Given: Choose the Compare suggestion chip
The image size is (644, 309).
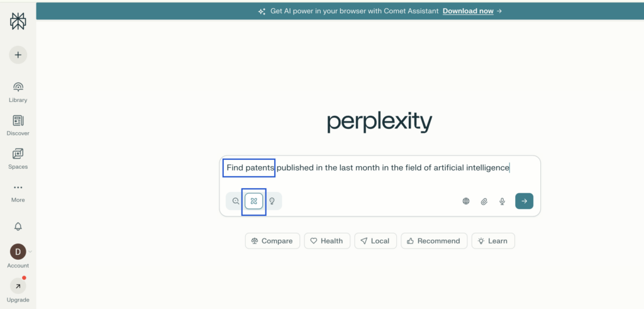Looking at the screenshot, I should [x=272, y=241].
